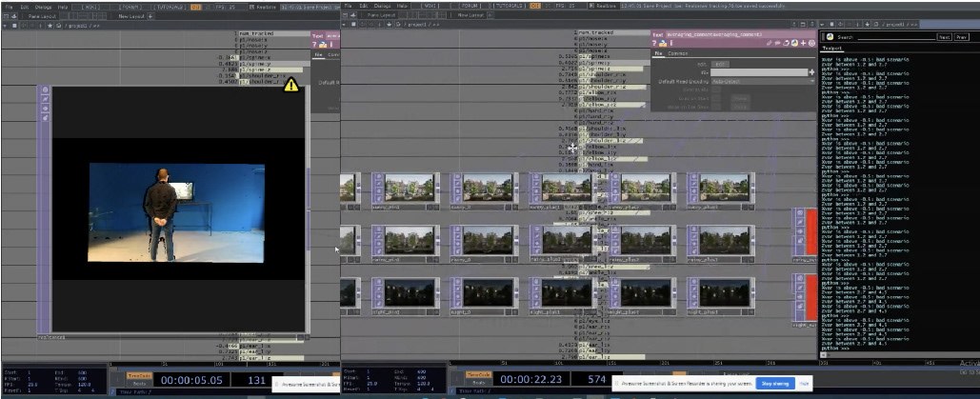Click pencil edit icon in parameter dialog header

pyautogui.click(x=770, y=44)
